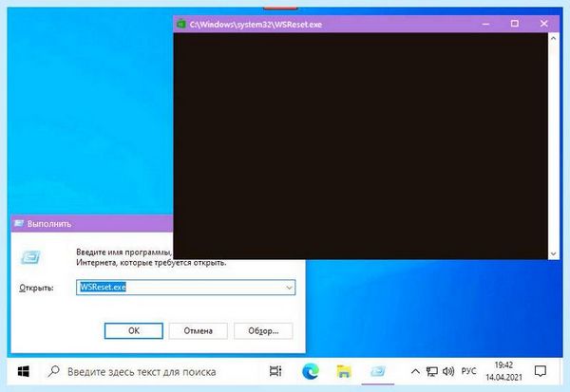Click the Run program icon inside the dialog
Image resolution: width=570 pixels, height=392 pixels.
point(30,257)
